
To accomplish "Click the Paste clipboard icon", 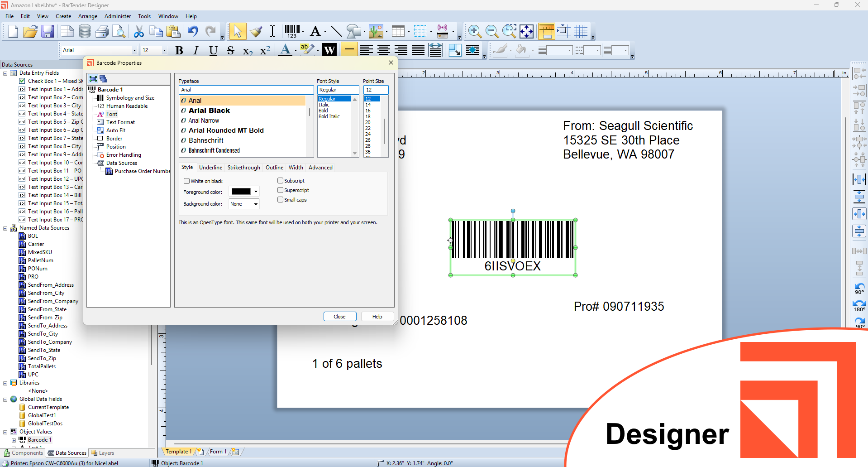I will point(173,31).
